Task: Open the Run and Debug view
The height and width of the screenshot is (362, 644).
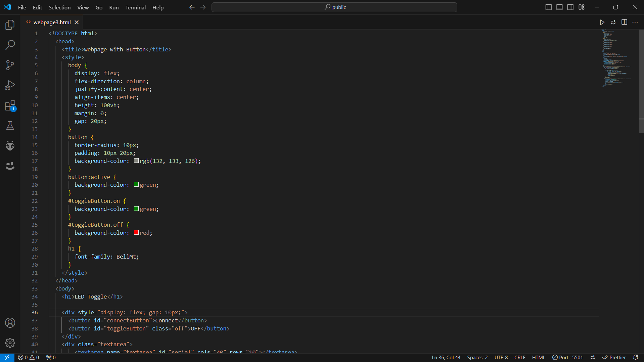Action: click(x=10, y=85)
